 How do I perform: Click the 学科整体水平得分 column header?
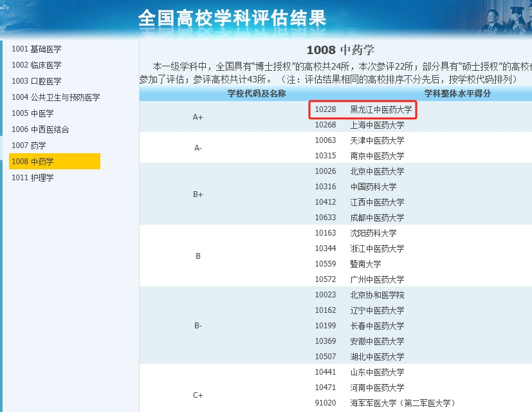457,93
